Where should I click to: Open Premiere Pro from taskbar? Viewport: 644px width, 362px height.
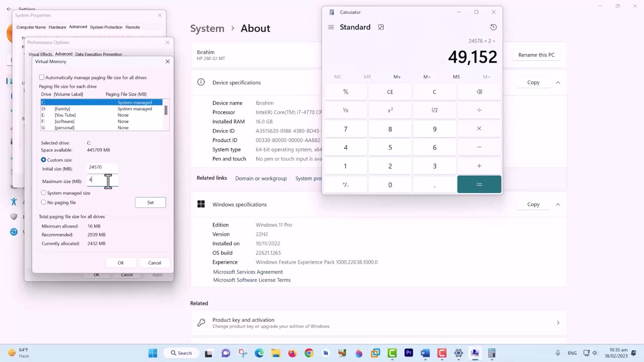click(409, 353)
